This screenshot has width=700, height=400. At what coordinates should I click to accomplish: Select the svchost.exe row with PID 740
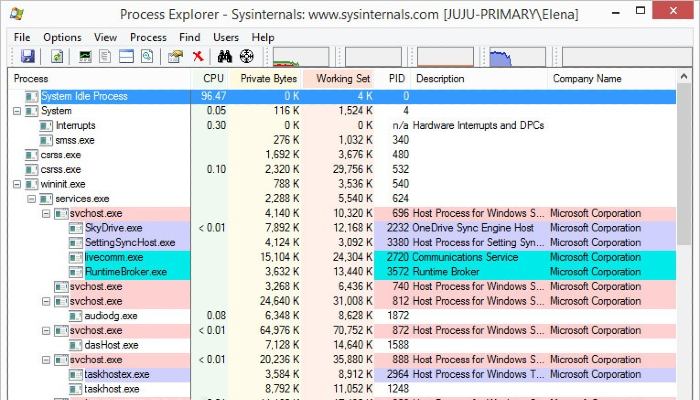(342, 287)
